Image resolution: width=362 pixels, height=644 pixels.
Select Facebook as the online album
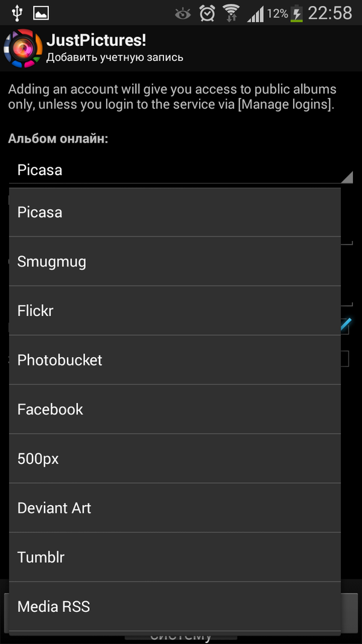[x=175, y=409]
